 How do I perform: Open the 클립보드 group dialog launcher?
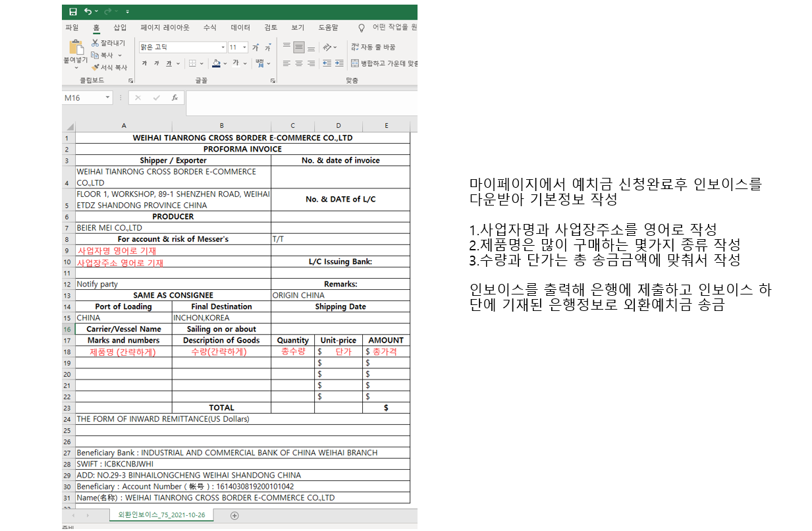tap(130, 80)
